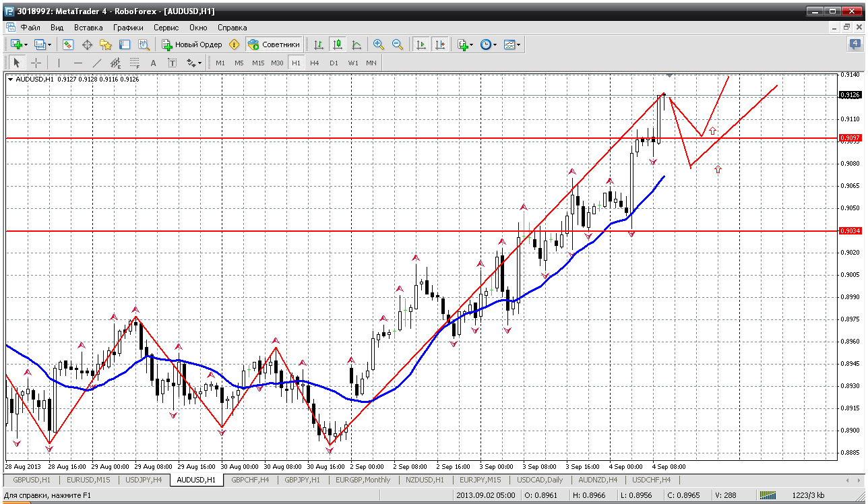Toggle the chart Auto Scroll button

click(x=421, y=44)
